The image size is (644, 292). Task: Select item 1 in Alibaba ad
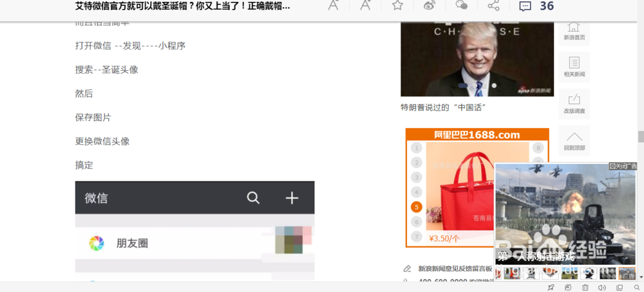[417, 148]
